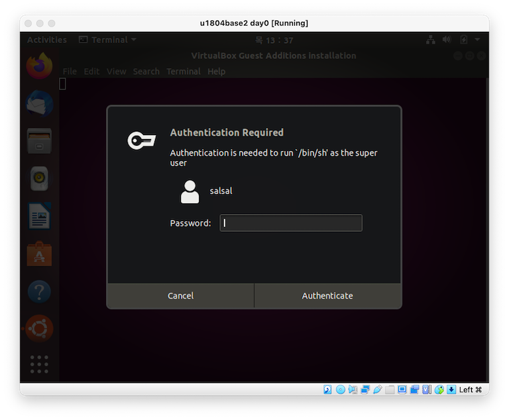Launch Rhythmbox from the dock
This screenshot has width=509, height=420.
pos(39,178)
